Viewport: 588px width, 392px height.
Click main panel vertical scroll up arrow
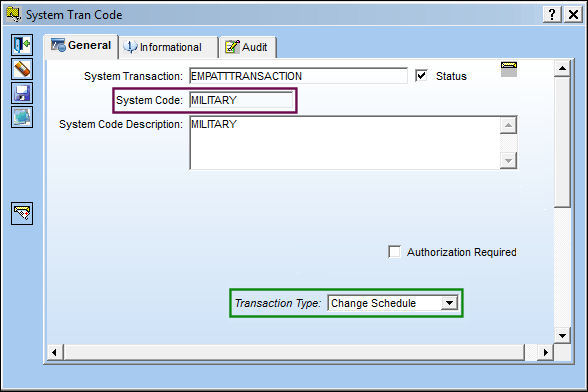point(562,68)
